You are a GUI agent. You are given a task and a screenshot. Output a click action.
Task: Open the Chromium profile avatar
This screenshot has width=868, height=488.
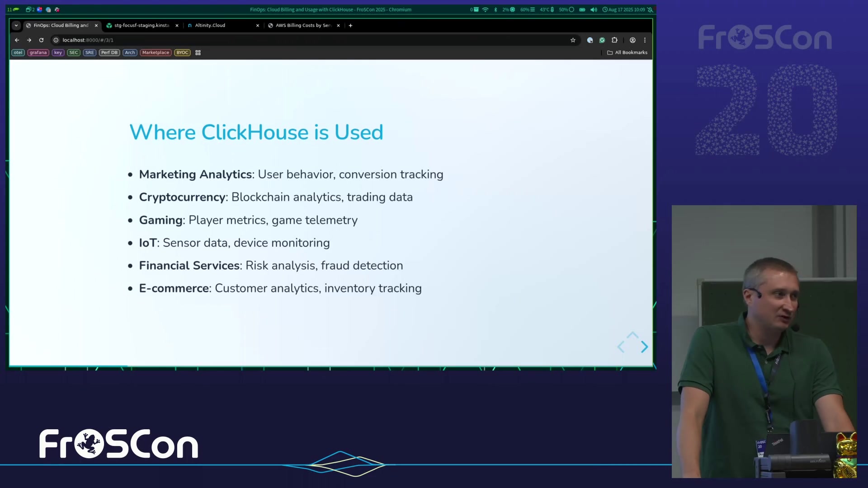pos(632,40)
